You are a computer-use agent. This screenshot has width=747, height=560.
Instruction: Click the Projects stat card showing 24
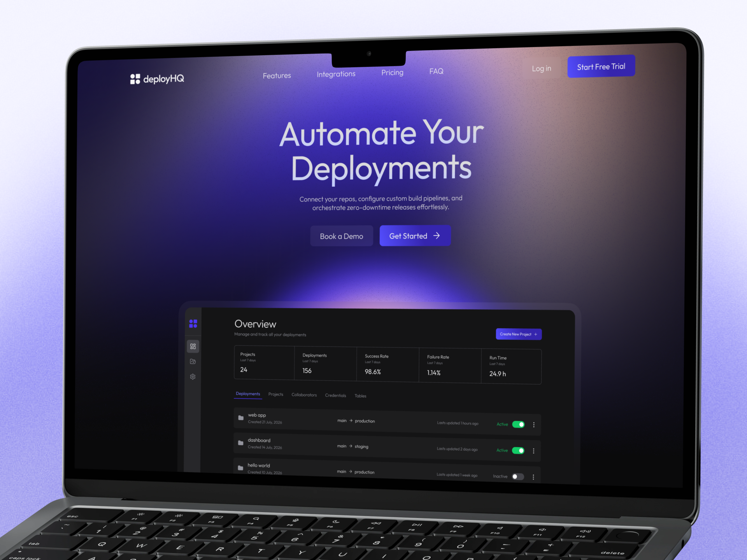265,362
